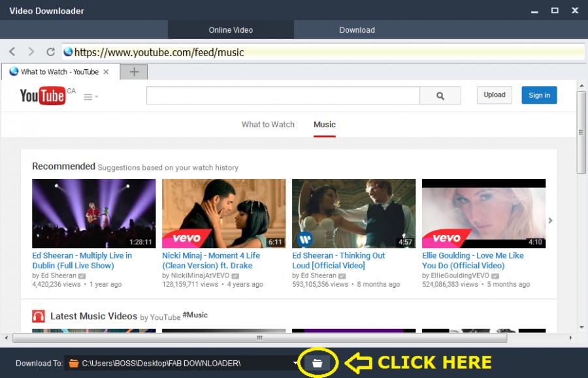
Task: Open the download folder icon button
Action: click(x=318, y=362)
